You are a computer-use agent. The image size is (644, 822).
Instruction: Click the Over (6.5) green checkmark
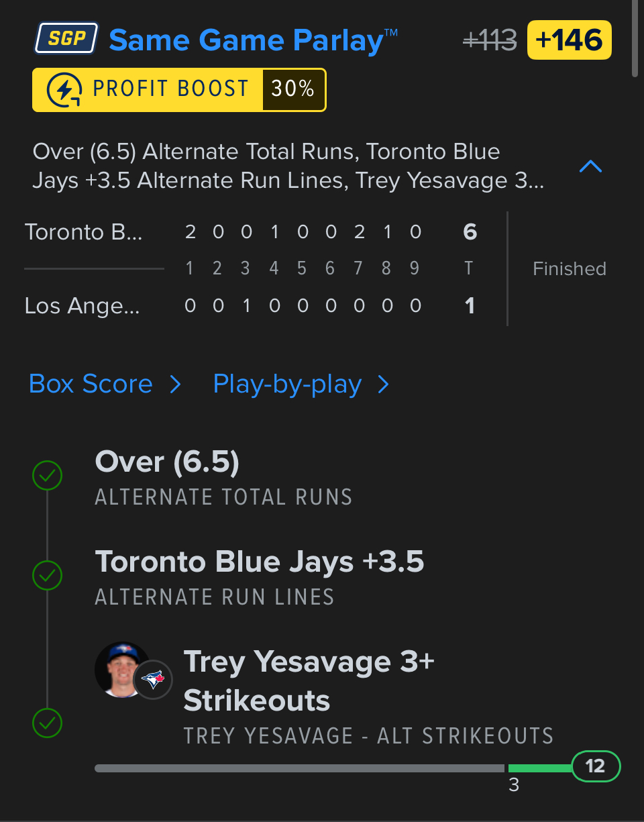[x=48, y=476]
